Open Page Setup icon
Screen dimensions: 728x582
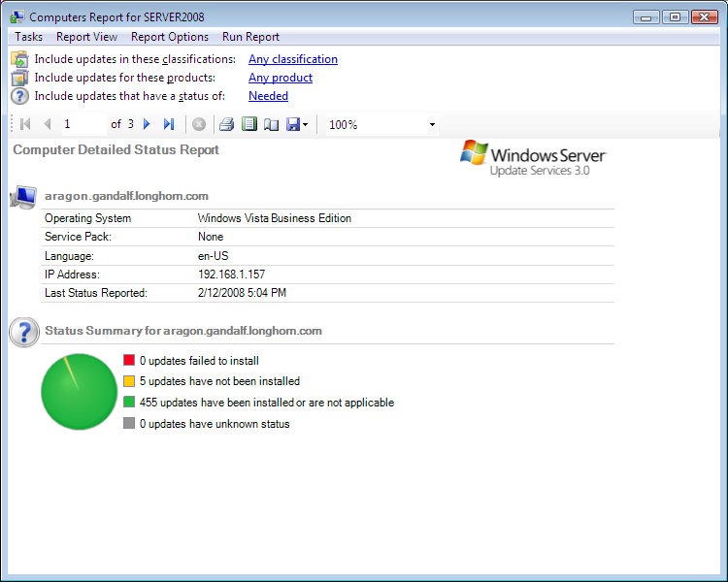271,124
